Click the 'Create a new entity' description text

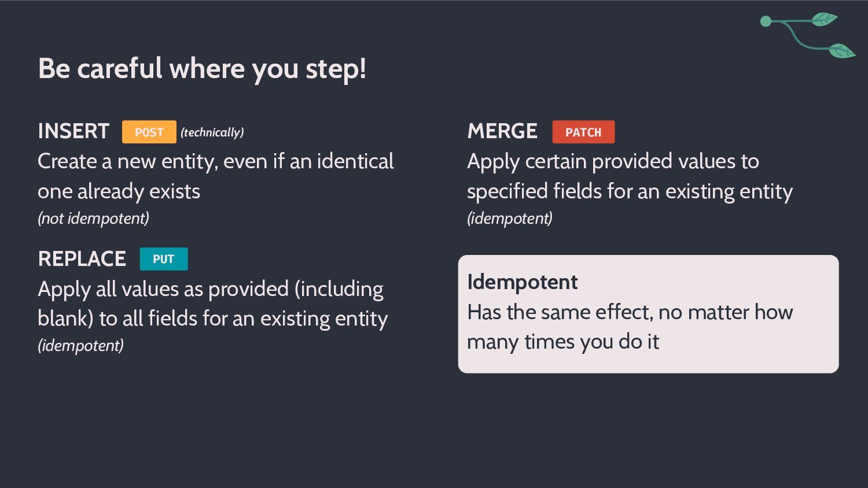(216, 161)
